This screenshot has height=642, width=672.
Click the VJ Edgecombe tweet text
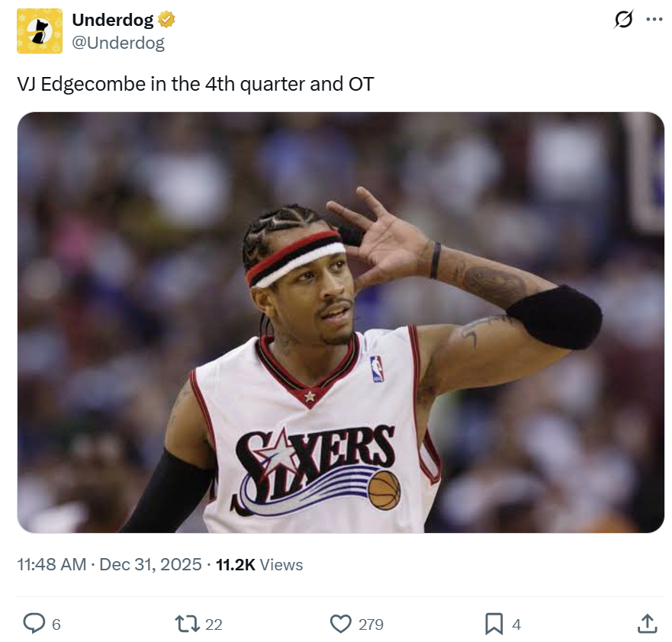[195, 84]
